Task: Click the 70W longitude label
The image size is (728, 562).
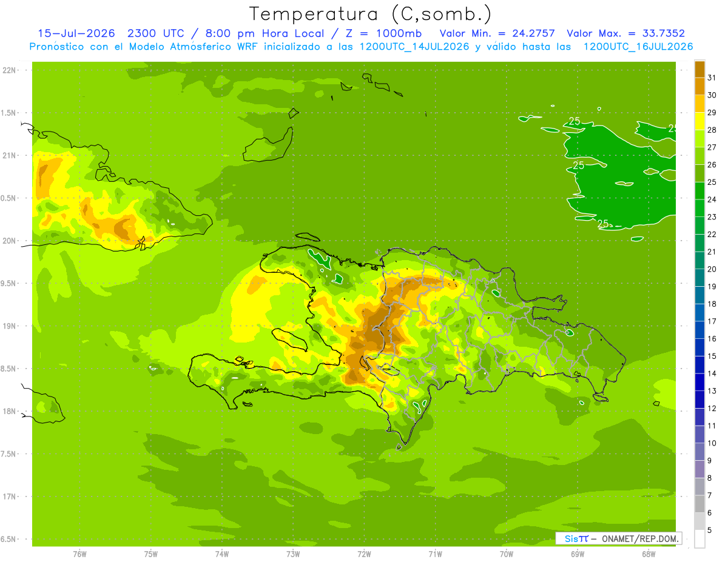Action: click(x=506, y=554)
